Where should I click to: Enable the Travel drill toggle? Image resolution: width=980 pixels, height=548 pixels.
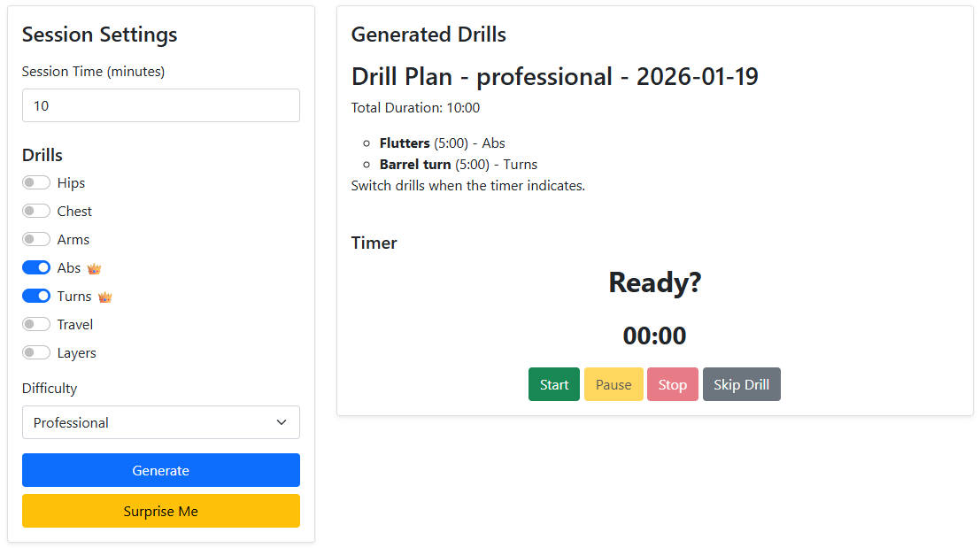(36, 325)
